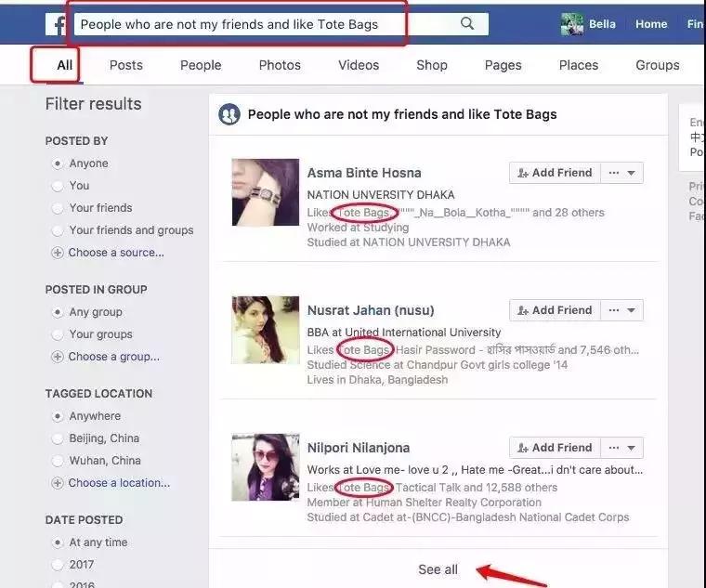The height and width of the screenshot is (588, 706).
Task: Select At any time date option
Action: coord(58,542)
